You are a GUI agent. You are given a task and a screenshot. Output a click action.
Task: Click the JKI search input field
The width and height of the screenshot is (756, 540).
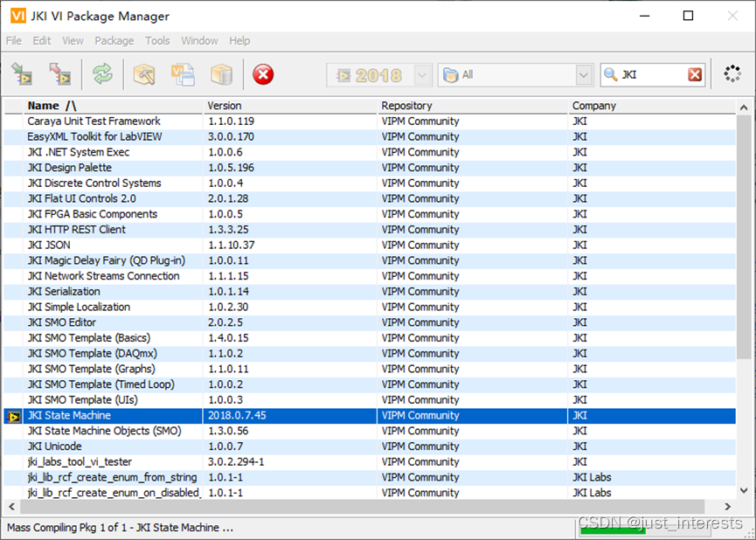[x=652, y=75]
